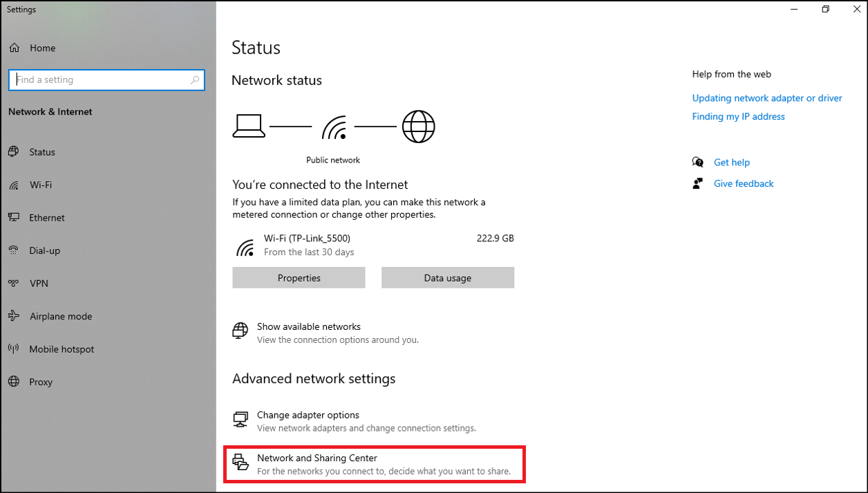This screenshot has width=868, height=493.
Task: Click the Updating network adapter or driver link
Action: (x=767, y=97)
